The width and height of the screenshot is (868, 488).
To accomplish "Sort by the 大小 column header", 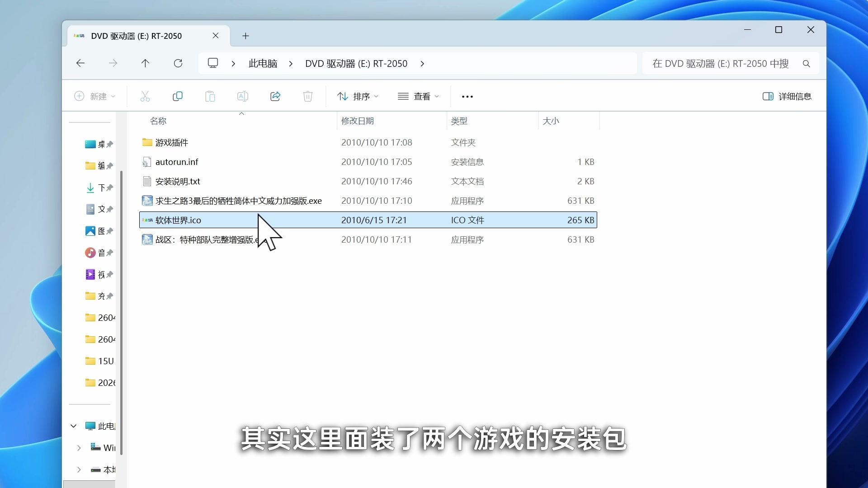I will 551,121.
